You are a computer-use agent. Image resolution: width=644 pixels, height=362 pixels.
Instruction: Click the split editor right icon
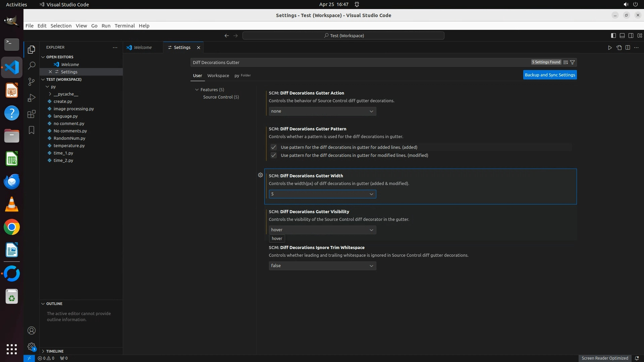click(x=628, y=48)
